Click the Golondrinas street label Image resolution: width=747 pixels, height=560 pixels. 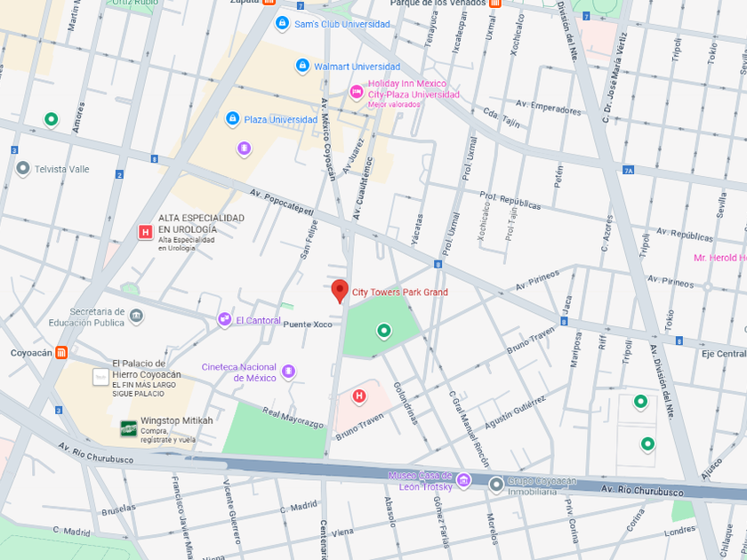point(406,404)
